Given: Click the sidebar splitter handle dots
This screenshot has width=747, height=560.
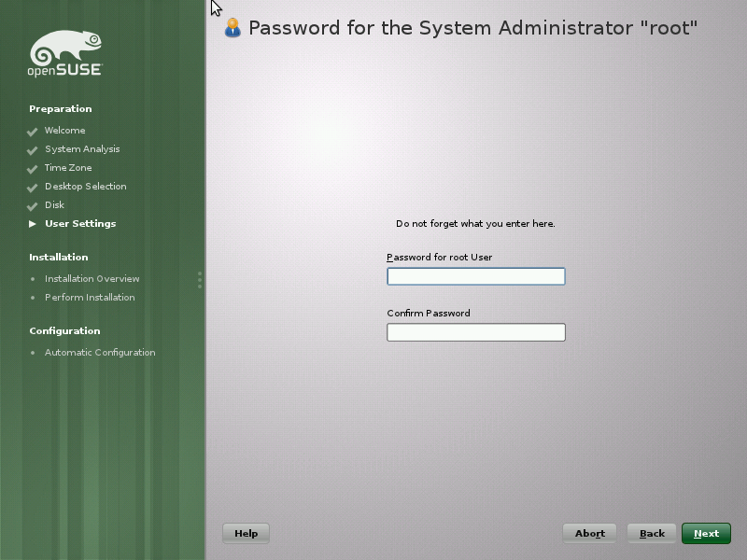Looking at the screenshot, I should pyautogui.click(x=200, y=280).
